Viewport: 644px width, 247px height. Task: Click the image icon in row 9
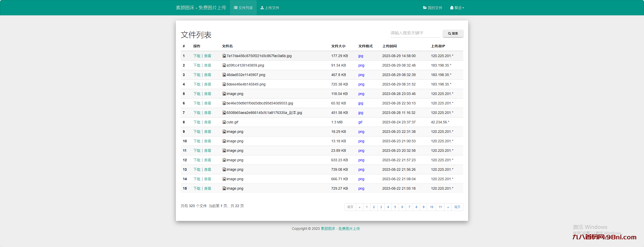click(x=224, y=132)
